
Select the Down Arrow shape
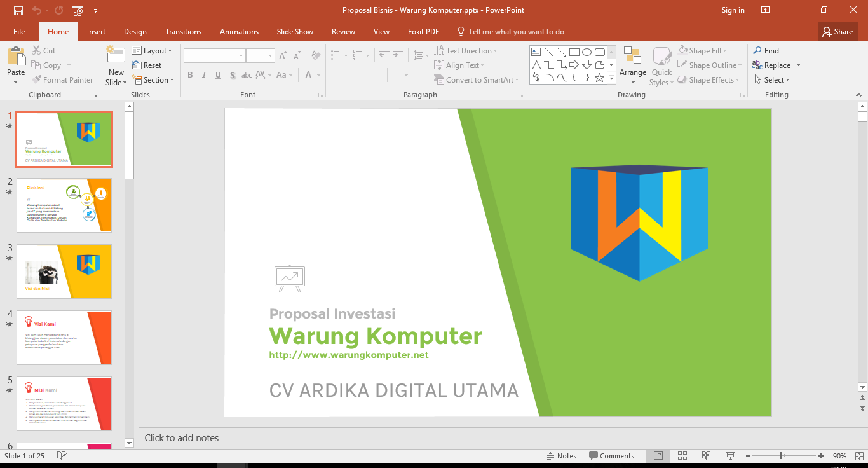[587, 65]
